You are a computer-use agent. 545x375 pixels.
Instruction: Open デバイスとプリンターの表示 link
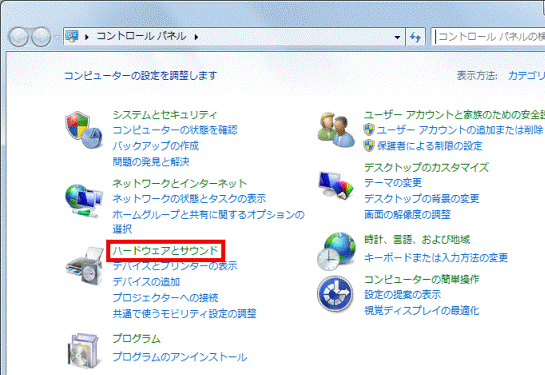click(175, 266)
